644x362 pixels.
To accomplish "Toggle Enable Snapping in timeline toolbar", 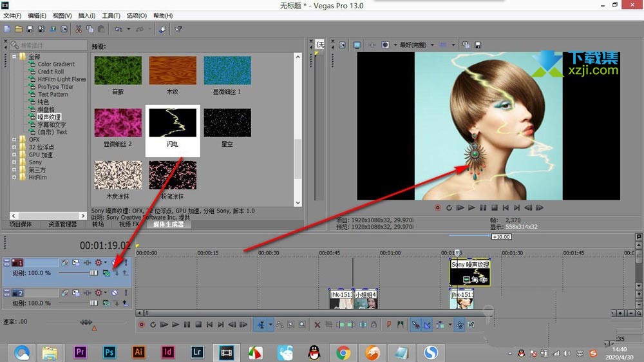I will point(415,325).
